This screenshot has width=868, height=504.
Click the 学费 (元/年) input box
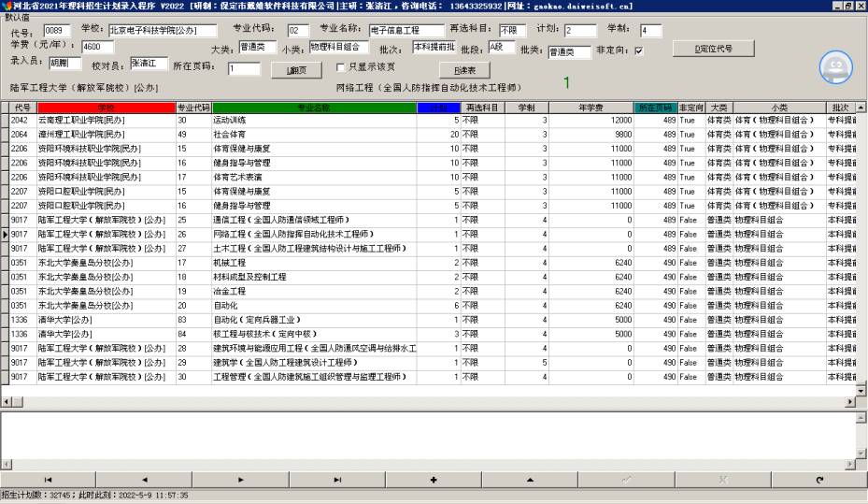tap(97, 47)
